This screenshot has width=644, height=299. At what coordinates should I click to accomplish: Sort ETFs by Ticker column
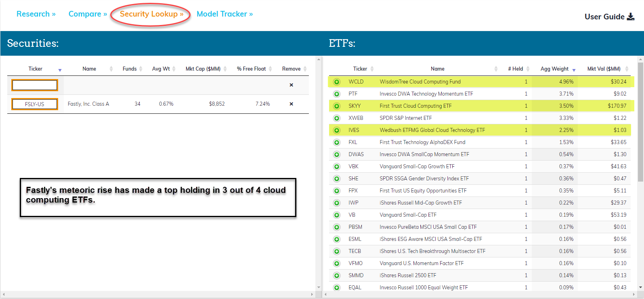pyautogui.click(x=360, y=69)
